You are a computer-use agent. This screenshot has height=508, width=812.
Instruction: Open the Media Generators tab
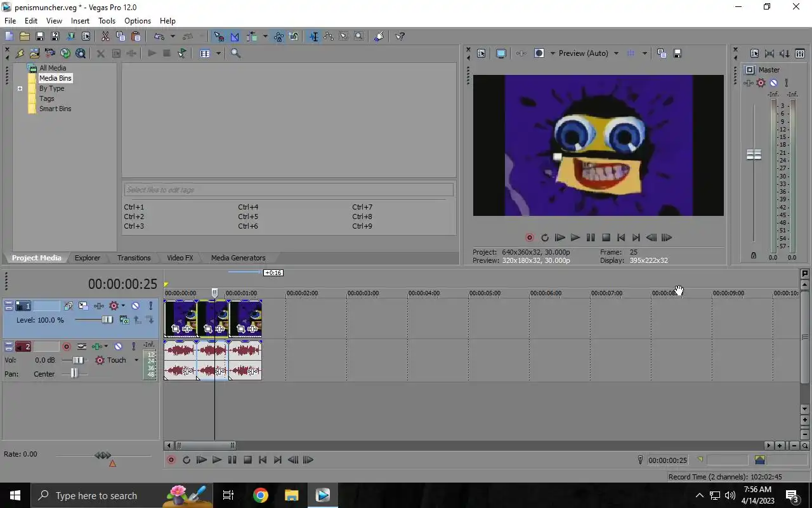(x=239, y=258)
